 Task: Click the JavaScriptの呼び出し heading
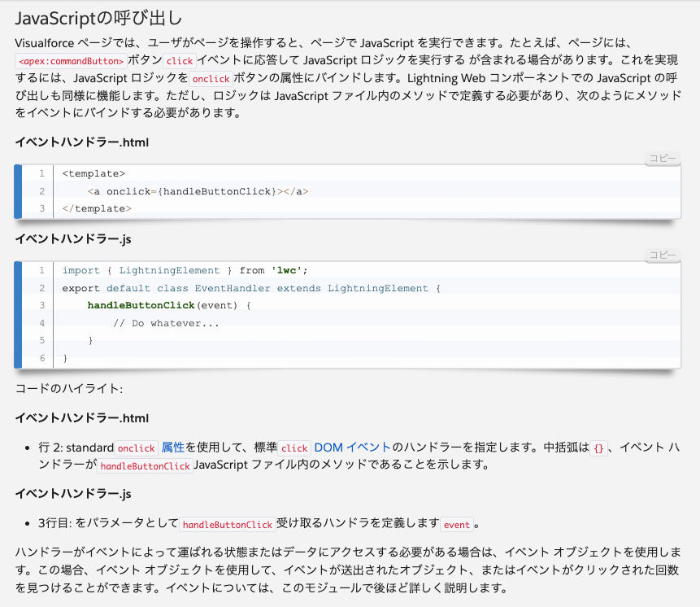click(98, 19)
